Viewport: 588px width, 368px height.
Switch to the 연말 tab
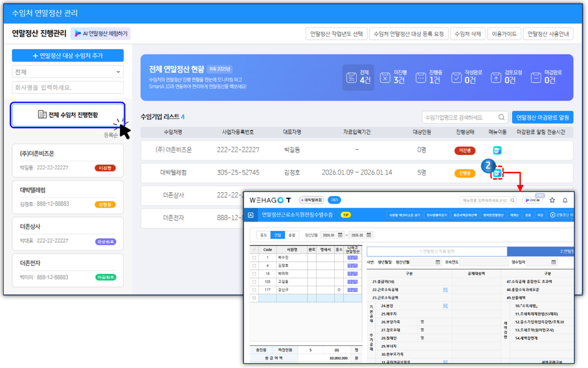[278, 235]
